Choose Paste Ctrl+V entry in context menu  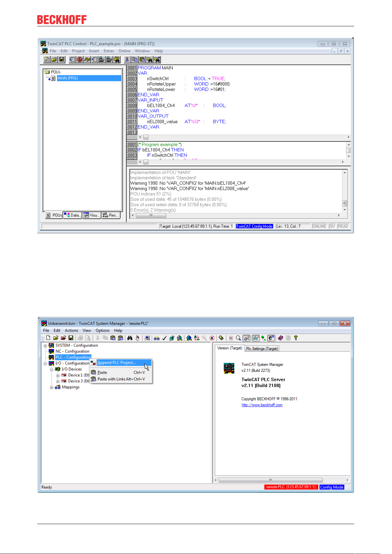(x=121, y=373)
